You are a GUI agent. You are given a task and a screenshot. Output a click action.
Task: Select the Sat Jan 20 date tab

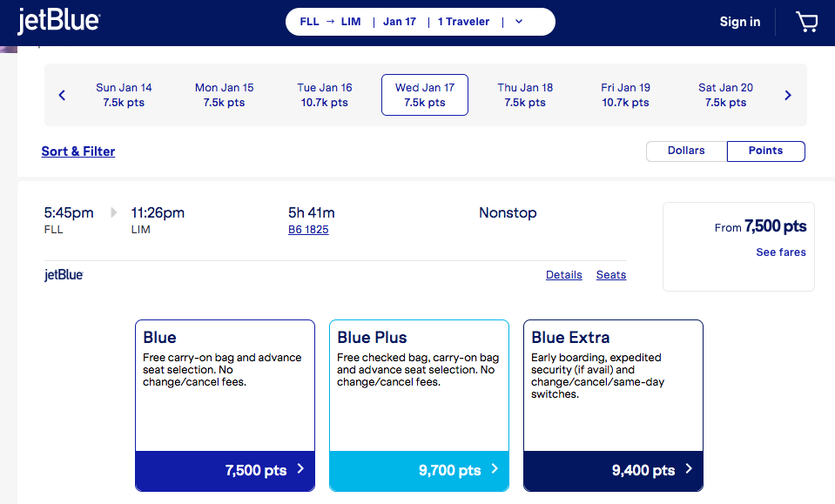tap(725, 95)
